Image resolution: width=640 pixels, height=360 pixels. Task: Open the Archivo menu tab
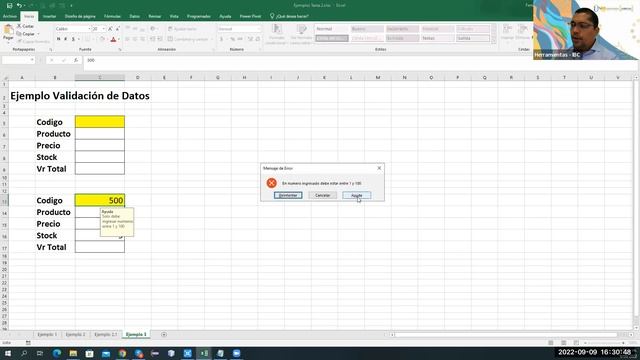pos(9,16)
